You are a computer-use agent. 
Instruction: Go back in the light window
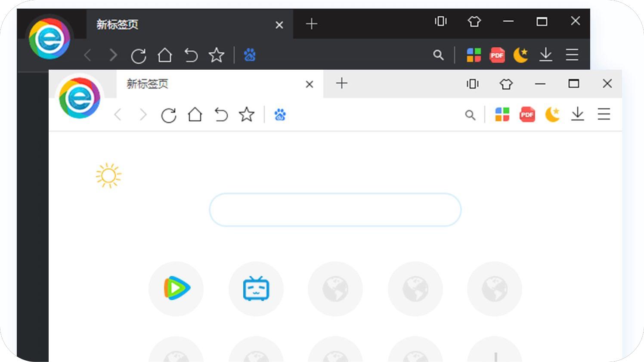click(x=118, y=115)
